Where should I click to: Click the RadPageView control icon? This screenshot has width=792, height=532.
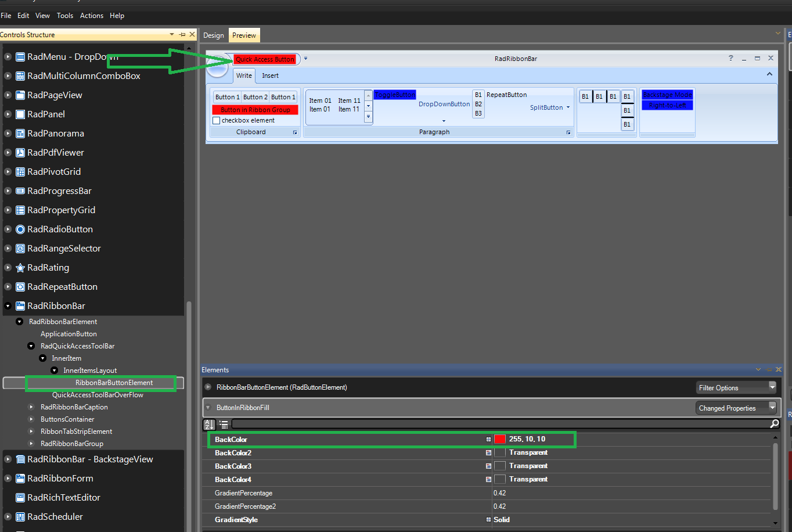(20, 95)
